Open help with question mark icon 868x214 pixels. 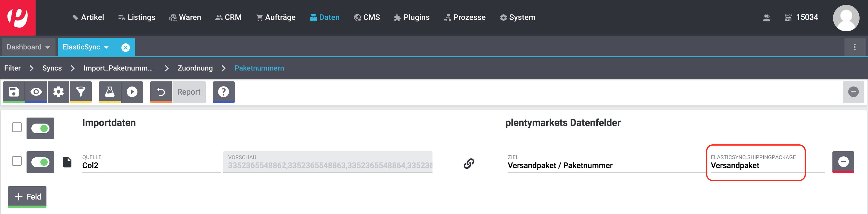pos(223,92)
